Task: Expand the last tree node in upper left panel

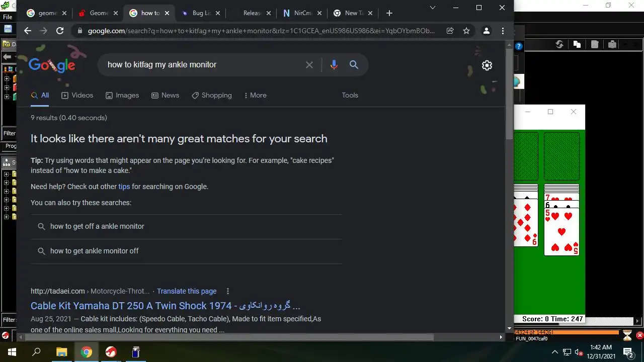Action: (7, 97)
